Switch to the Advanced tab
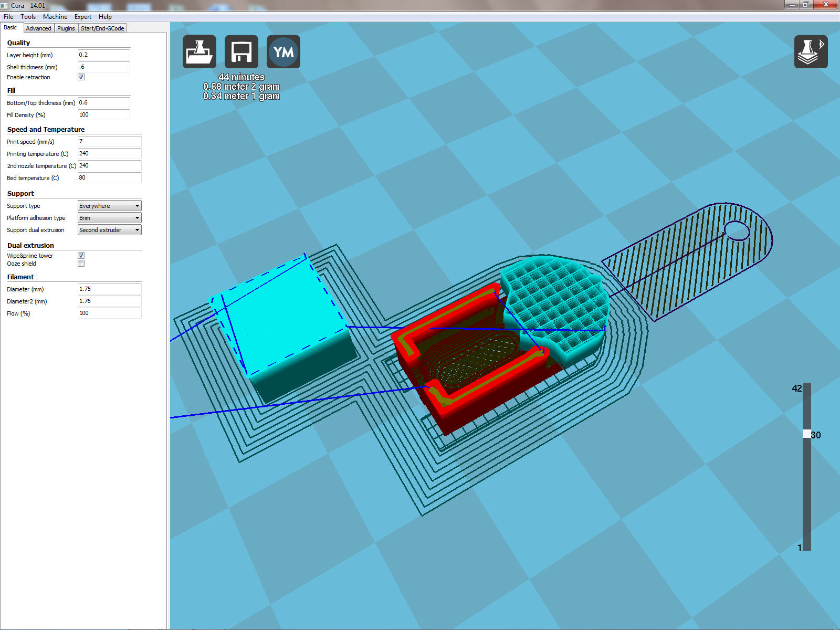 pyautogui.click(x=38, y=28)
